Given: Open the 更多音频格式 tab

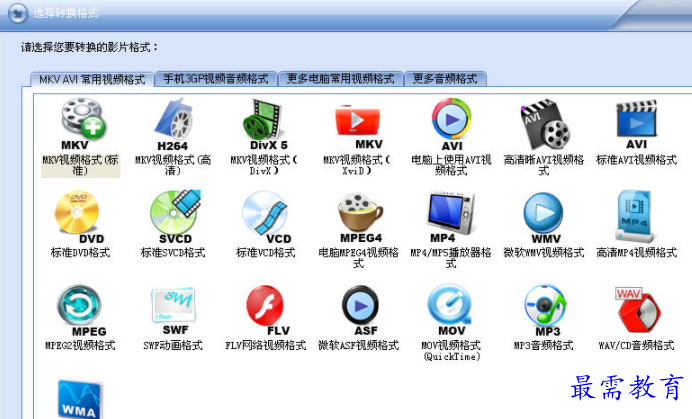Looking at the screenshot, I should click(x=445, y=79).
